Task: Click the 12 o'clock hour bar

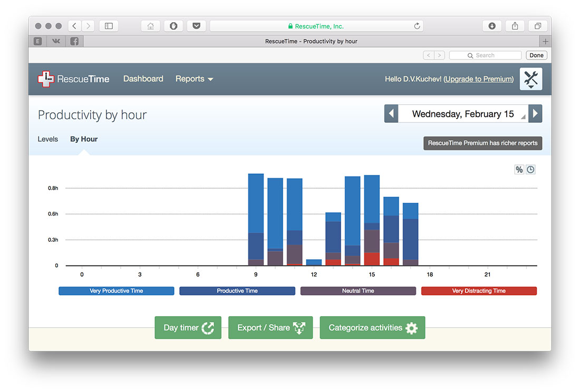Action: pos(314,262)
